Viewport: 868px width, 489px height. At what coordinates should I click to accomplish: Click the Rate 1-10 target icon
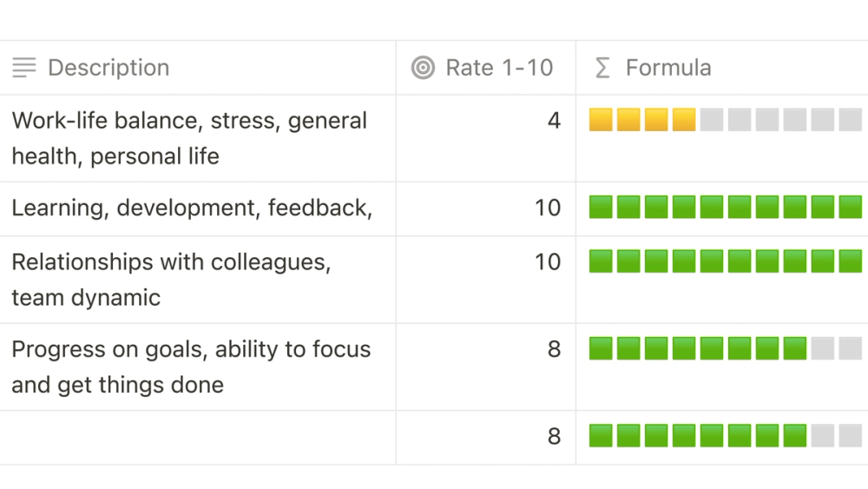coord(423,68)
